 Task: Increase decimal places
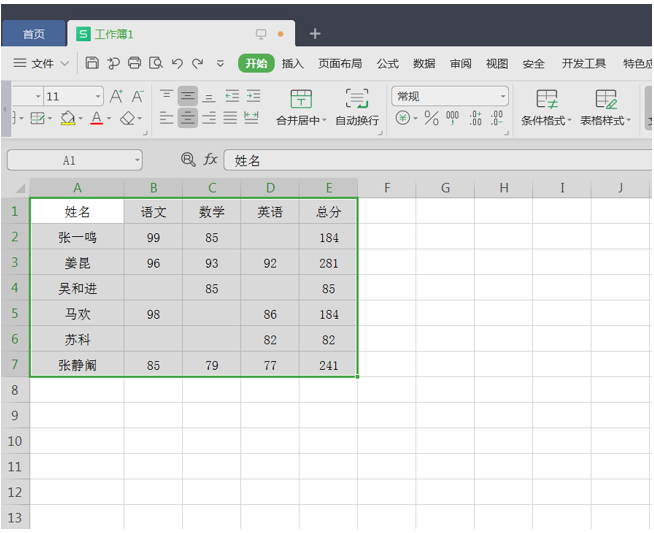click(475, 118)
